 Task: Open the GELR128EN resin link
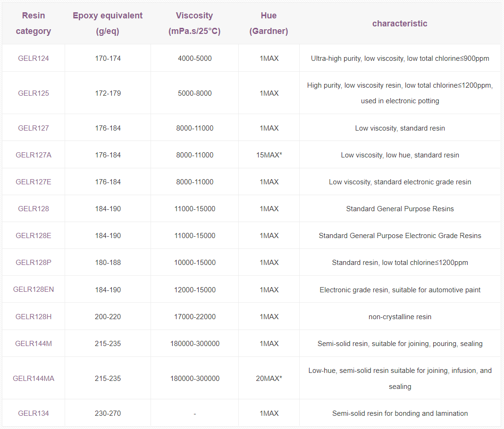tap(34, 289)
